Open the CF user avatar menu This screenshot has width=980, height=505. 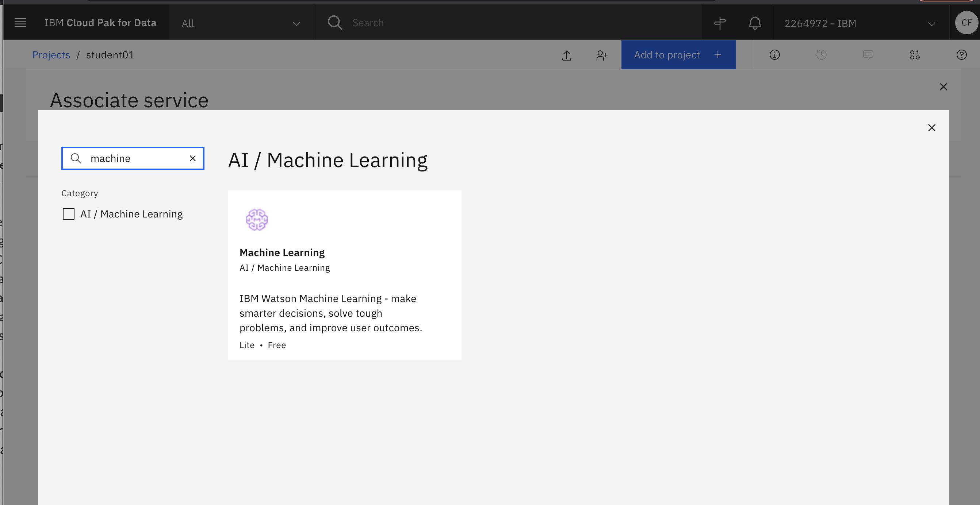point(966,23)
